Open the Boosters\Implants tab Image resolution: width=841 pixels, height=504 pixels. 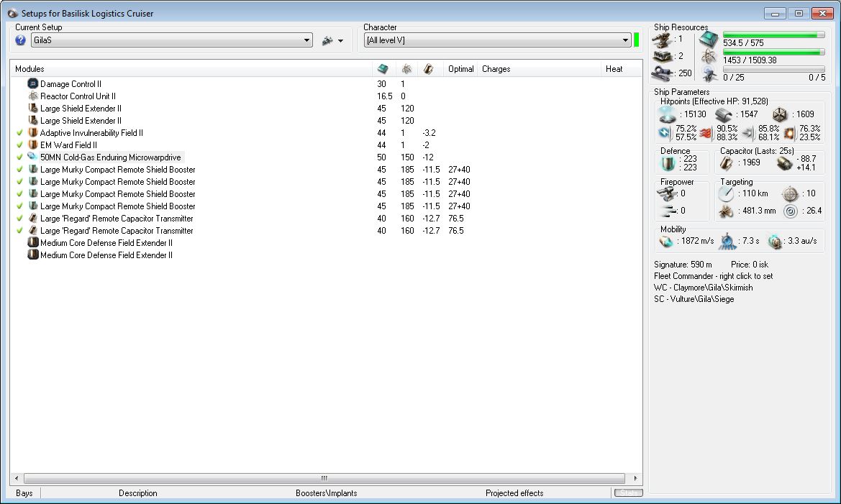[326, 492]
